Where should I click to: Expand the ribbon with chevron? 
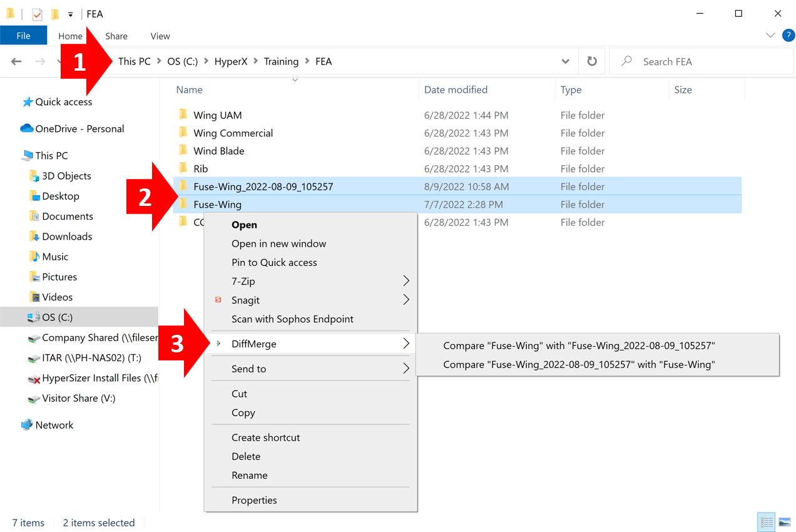(770, 36)
